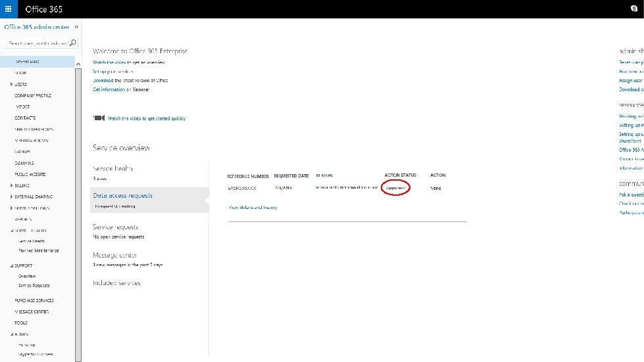The height and width of the screenshot is (362, 644).
Task: Expand the BILLING navigation group
Action: coord(11,185)
